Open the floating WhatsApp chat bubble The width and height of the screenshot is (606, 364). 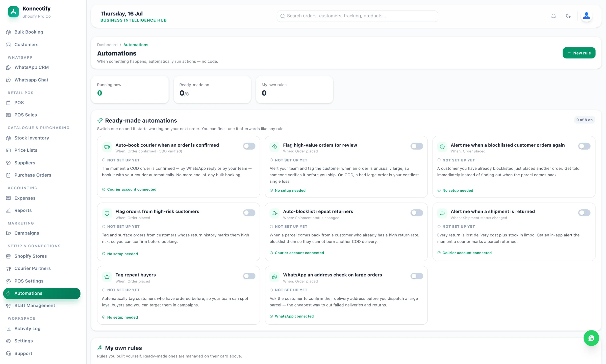coord(591,338)
